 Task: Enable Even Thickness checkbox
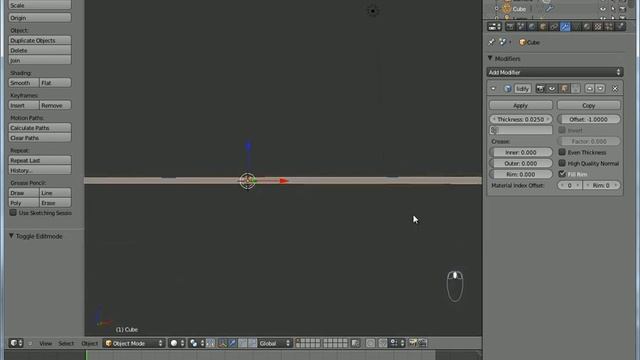click(562, 152)
